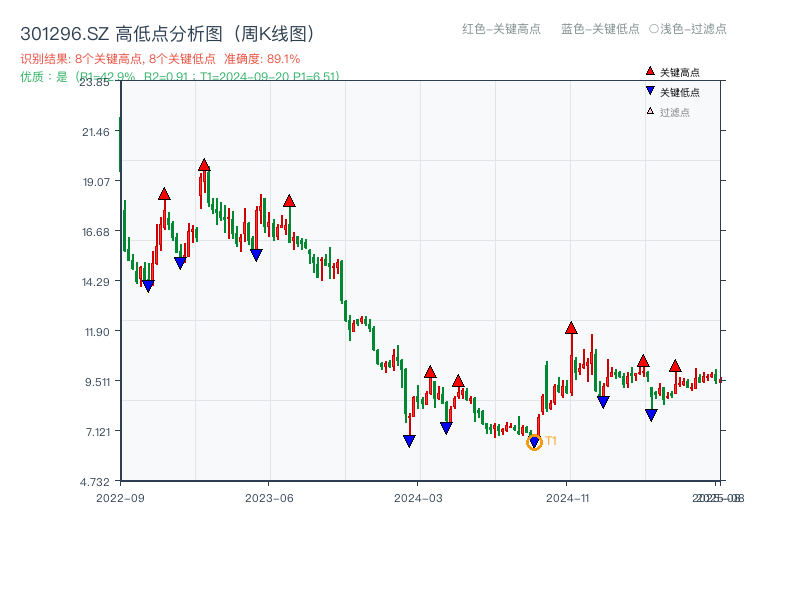Click the 2024-03 x-axis date label

click(x=419, y=496)
